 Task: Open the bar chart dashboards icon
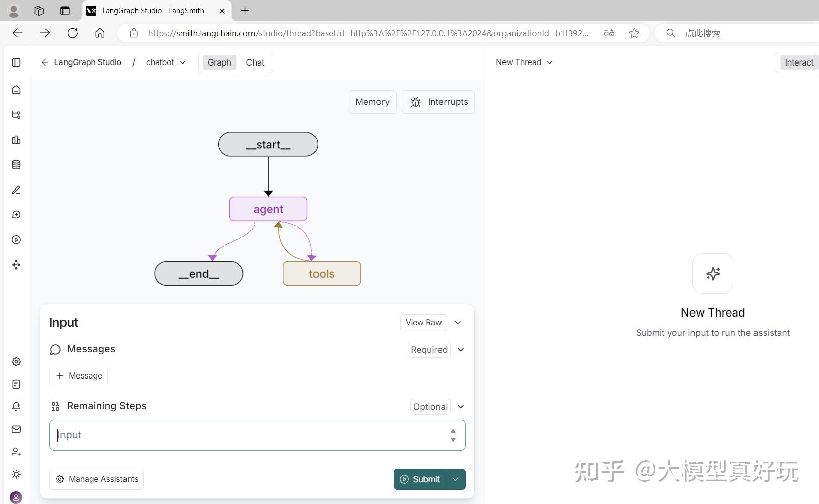pos(16,140)
